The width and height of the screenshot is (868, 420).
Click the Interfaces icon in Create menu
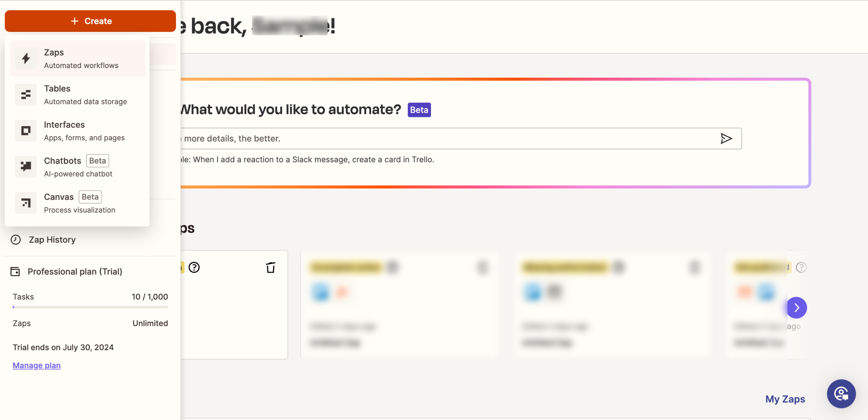click(26, 131)
